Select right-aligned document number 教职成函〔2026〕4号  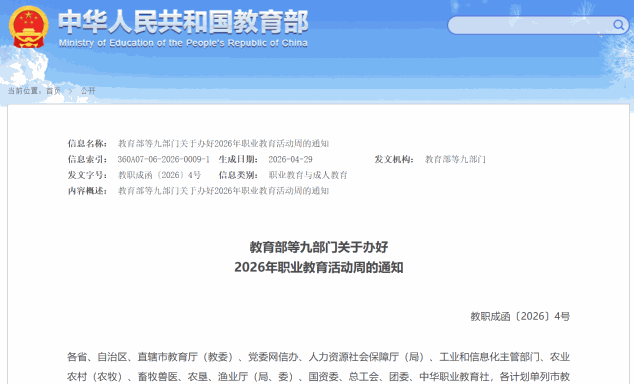click(x=520, y=316)
